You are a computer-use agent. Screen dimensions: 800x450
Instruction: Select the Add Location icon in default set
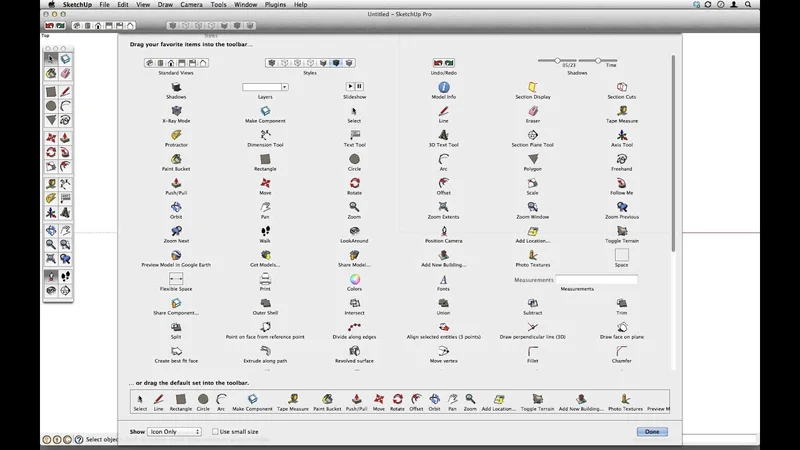499,399
